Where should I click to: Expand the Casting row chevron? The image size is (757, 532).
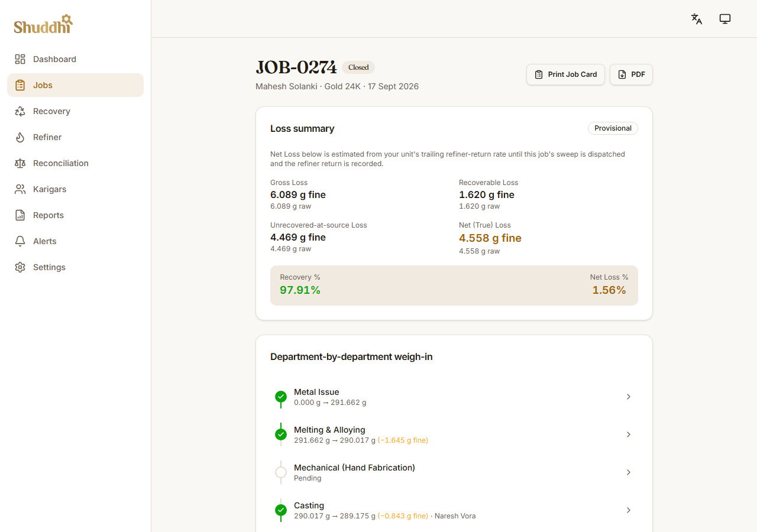(x=629, y=510)
